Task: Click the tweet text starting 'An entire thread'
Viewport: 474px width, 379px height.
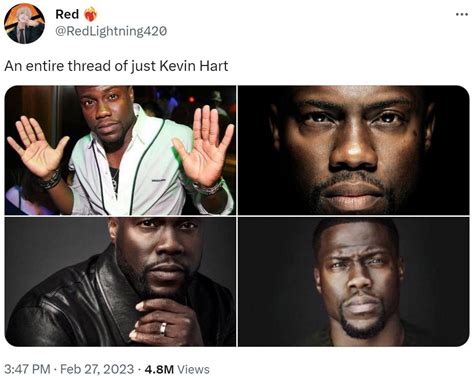Action: 116,66
